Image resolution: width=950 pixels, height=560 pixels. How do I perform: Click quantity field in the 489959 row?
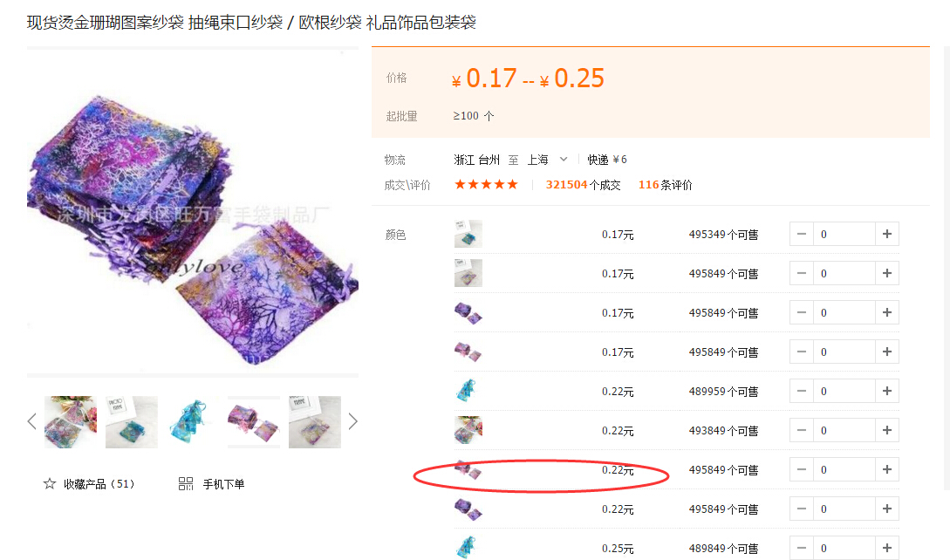click(x=844, y=391)
